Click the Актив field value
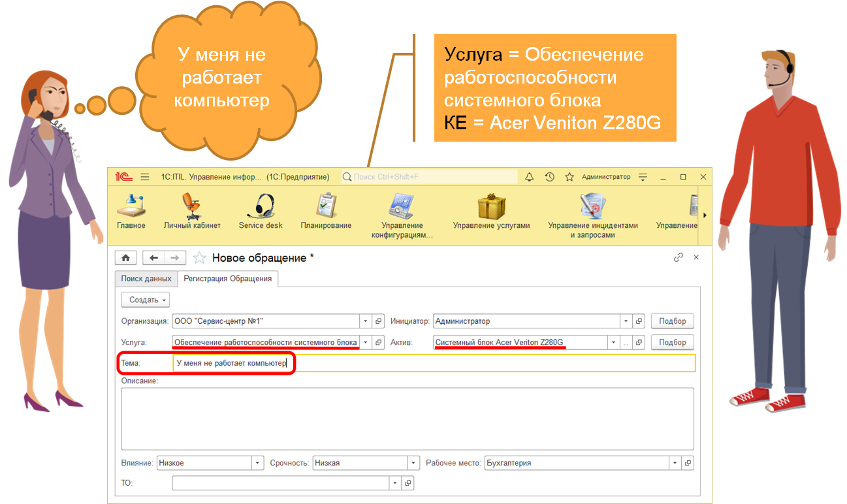This screenshot has width=847, height=504. click(x=520, y=342)
